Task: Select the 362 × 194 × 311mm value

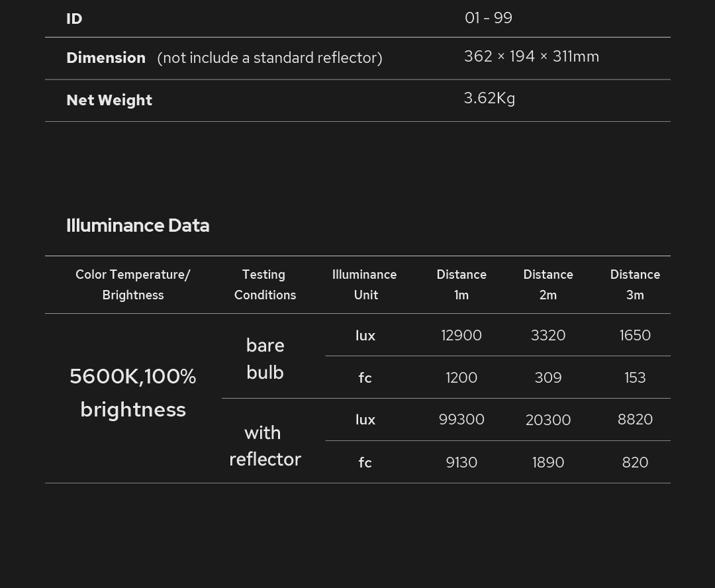Action: [531, 56]
